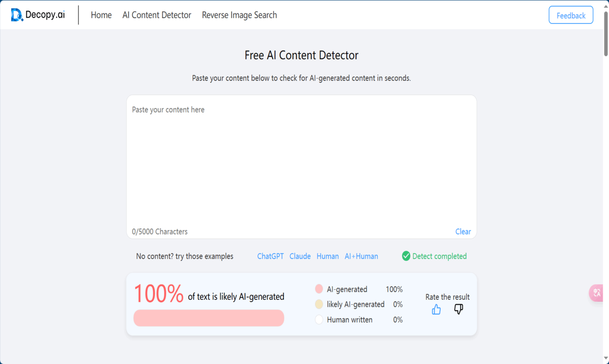Open the Home navigation item
Screen dimensions: 609x364
[x=101, y=15]
